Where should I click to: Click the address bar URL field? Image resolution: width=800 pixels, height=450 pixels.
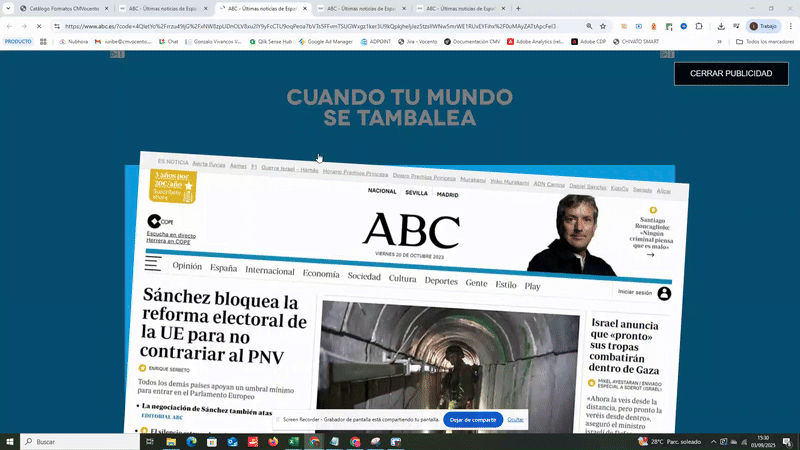pyautogui.click(x=310, y=26)
